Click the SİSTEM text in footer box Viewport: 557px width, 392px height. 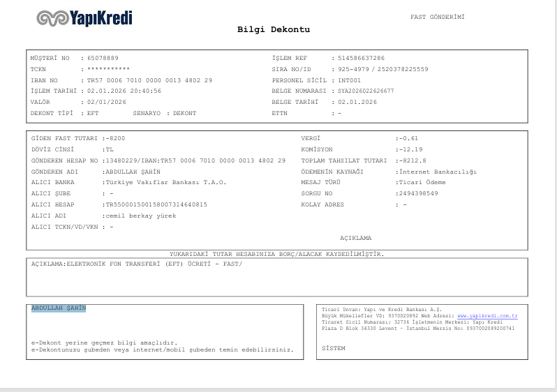(333, 348)
